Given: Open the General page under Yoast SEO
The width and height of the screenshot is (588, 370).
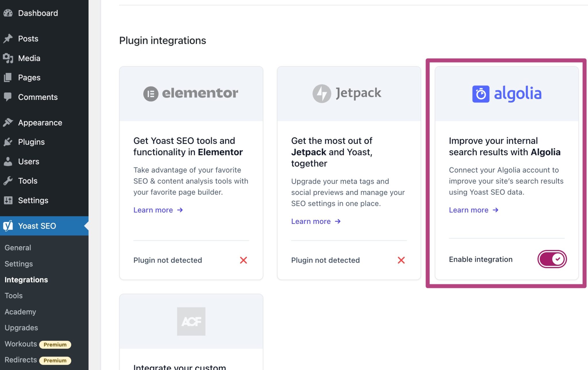Looking at the screenshot, I should 18,247.
